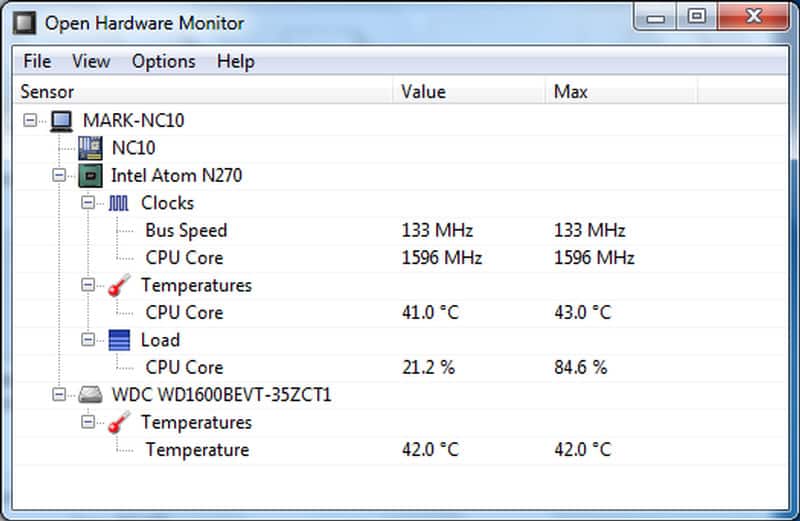Collapse the MARK-NC10 root node

[x=32, y=121]
